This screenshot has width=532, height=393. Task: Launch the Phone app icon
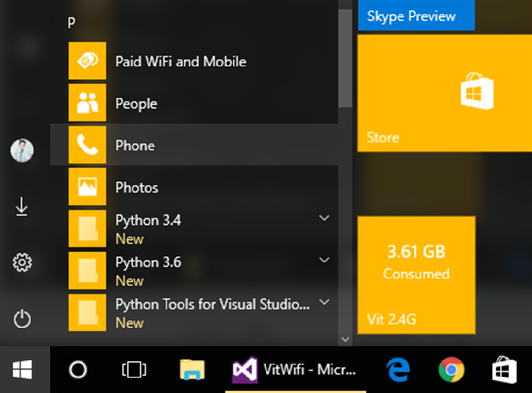click(87, 145)
